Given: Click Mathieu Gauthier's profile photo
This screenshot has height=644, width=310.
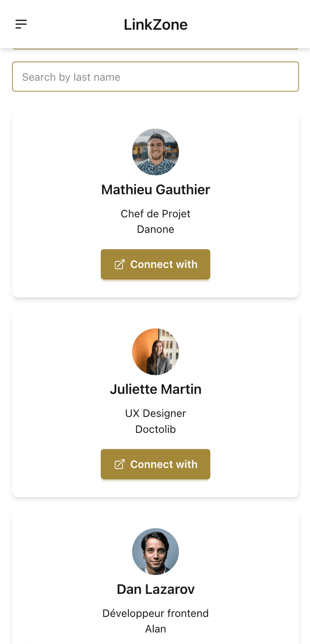Looking at the screenshot, I should pos(155,152).
